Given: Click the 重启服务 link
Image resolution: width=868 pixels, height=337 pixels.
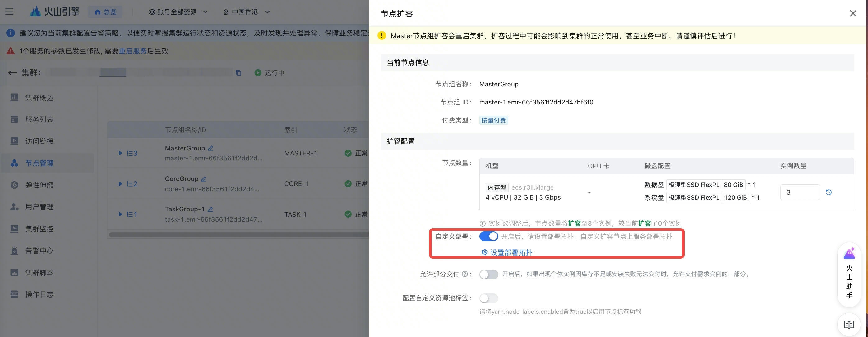Looking at the screenshot, I should (133, 51).
